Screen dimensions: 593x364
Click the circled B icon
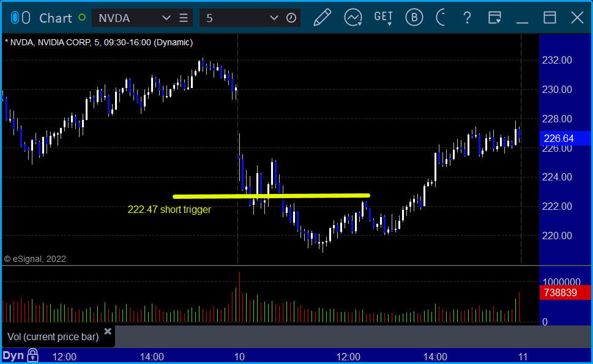tap(414, 18)
